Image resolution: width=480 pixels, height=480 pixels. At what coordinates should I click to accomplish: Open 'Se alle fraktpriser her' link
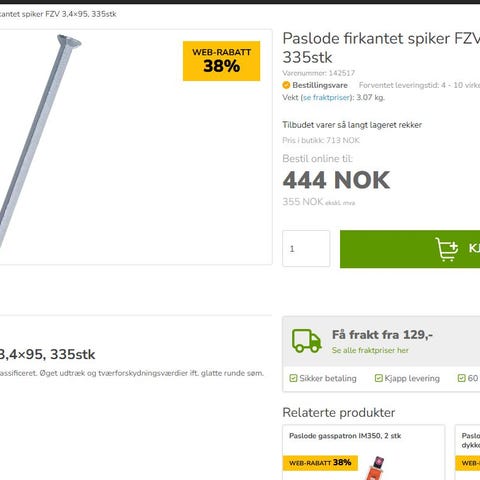[x=370, y=350]
